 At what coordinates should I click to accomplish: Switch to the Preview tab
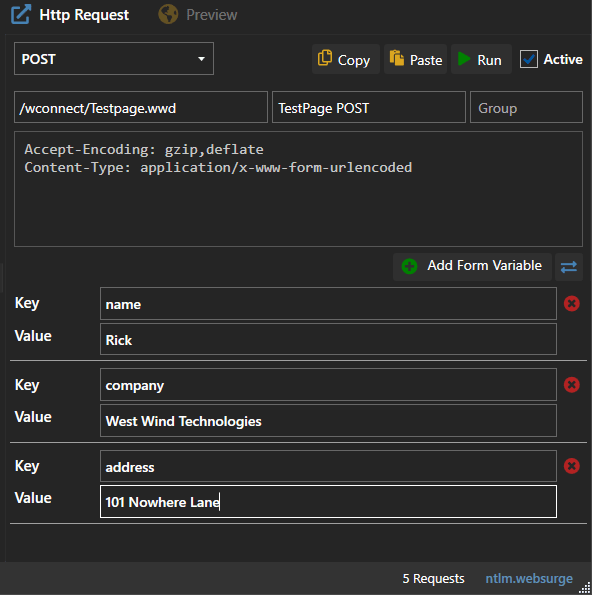coord(198,15)
